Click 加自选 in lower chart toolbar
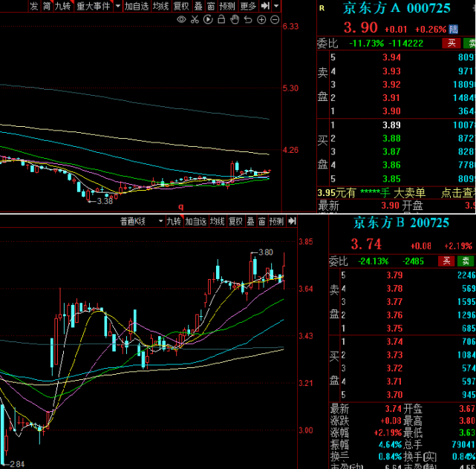 tap(196, 221)
